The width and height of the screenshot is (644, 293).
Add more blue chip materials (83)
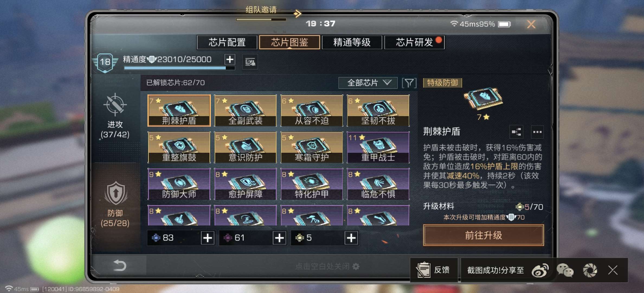tap(208, 238)
